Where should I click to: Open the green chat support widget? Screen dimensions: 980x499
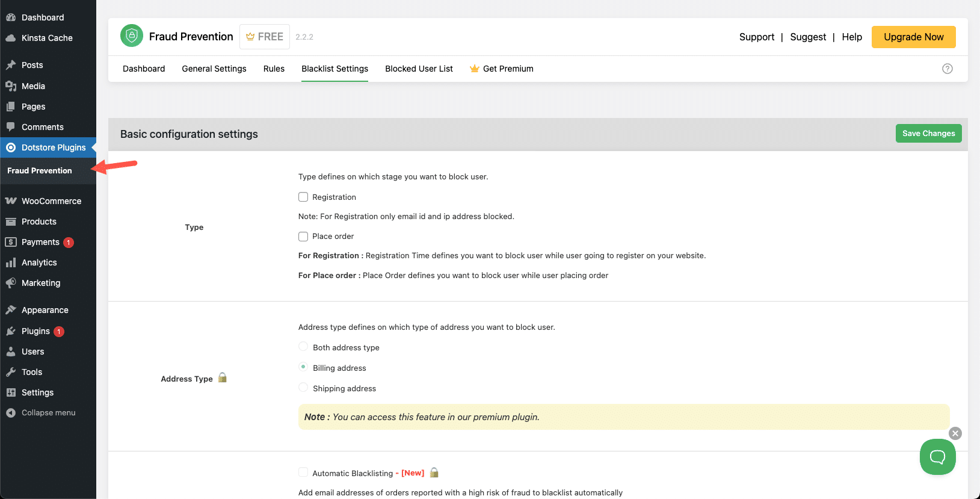point(937,457)
